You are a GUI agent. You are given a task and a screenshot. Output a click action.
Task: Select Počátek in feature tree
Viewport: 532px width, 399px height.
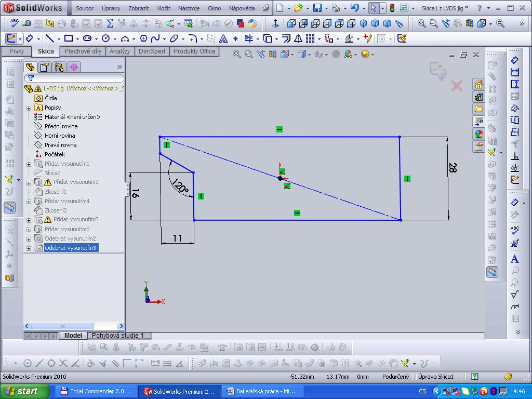click(55, 154)
